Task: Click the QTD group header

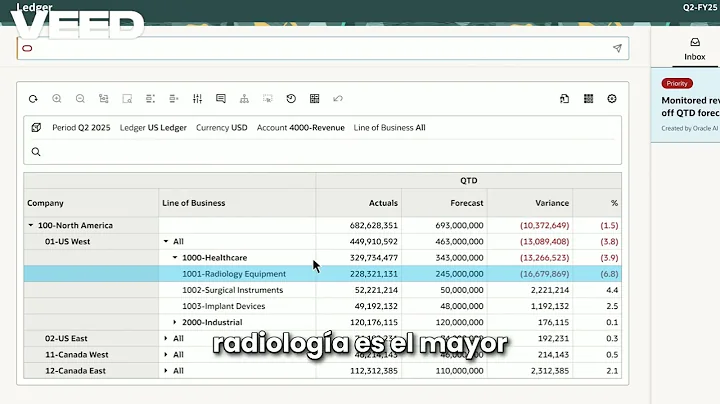Action: pyautogui.click(x=469, y=180)
